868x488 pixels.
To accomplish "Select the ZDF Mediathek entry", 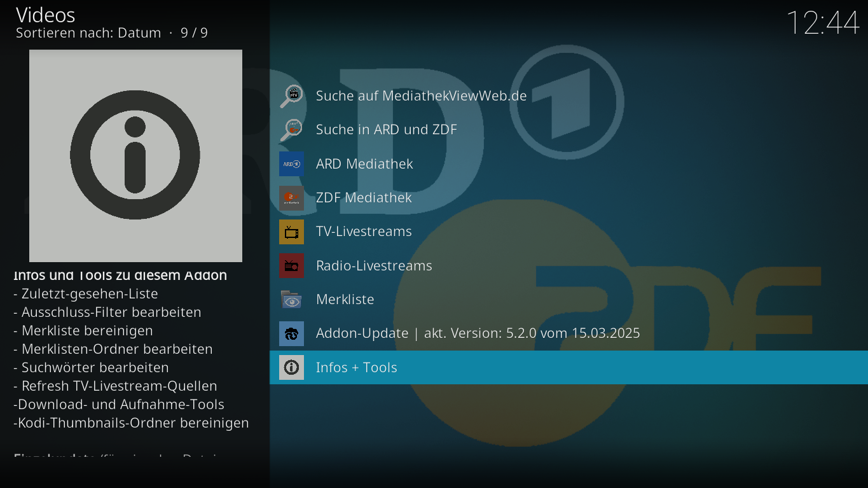I will click(568, 198).
